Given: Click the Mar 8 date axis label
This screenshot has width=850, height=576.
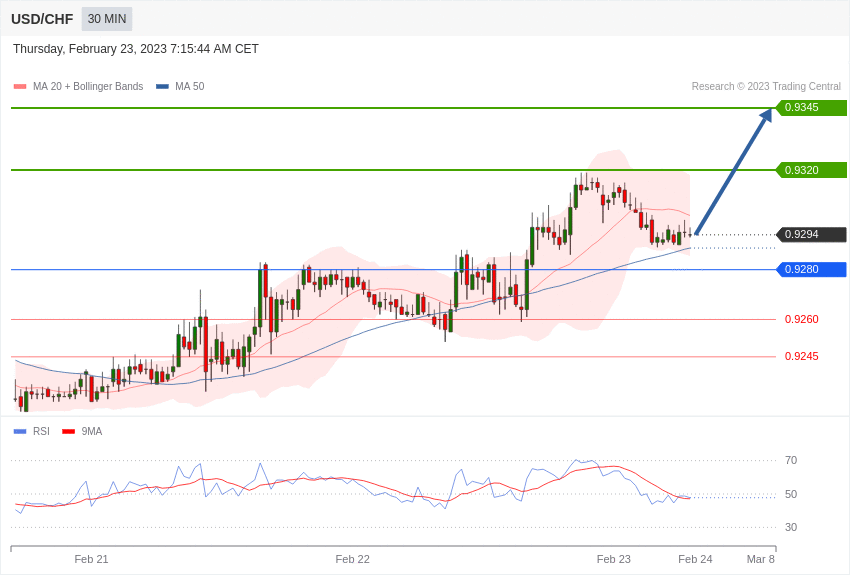Looking at the screenshot, I should click(761, 559).
